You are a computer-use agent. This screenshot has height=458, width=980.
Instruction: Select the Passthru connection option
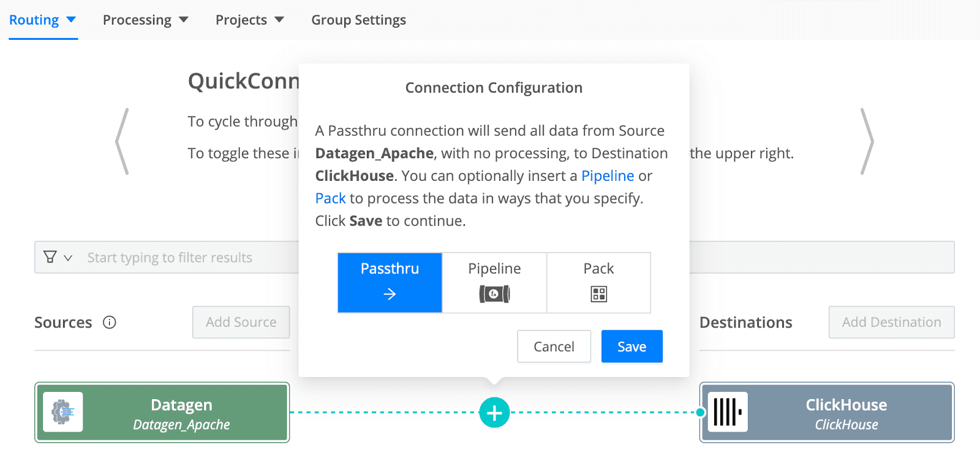click(390, 283)
